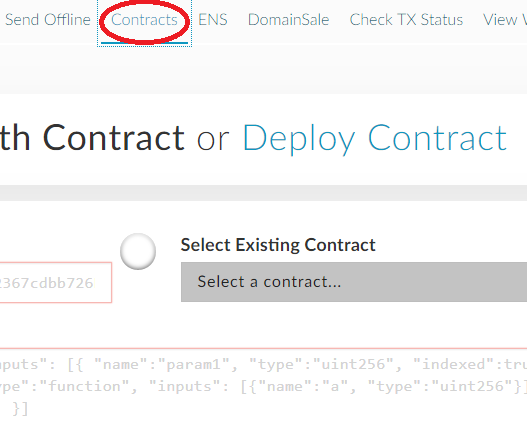
Task: Select the Interact with Contract heading
Action: point(92,138)
